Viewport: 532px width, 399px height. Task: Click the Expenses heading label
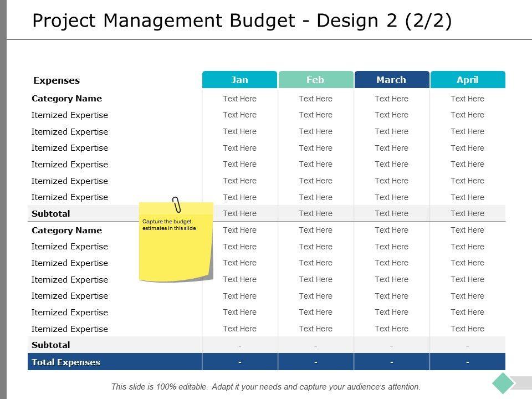point(57,80)
